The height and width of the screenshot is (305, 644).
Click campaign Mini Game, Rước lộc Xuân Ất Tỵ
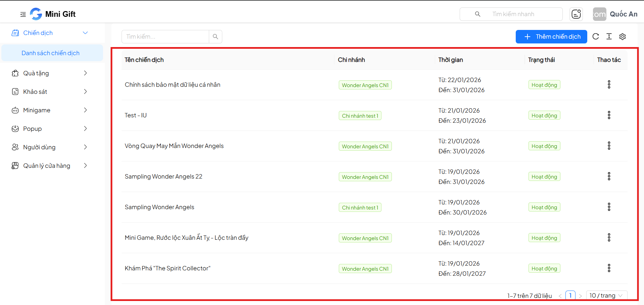click(x=186, y=238)
